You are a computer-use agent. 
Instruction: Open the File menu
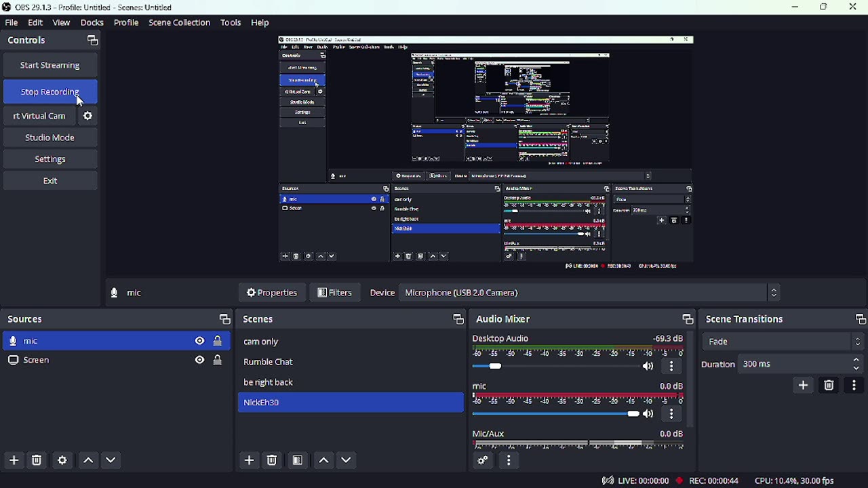pos(12,23)
